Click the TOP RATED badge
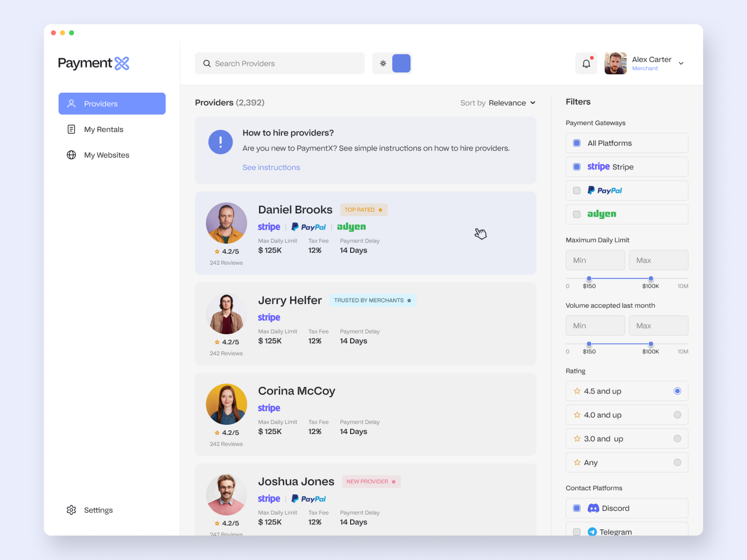This screenshot has width=747, height=560. click(x=364, y=210)
